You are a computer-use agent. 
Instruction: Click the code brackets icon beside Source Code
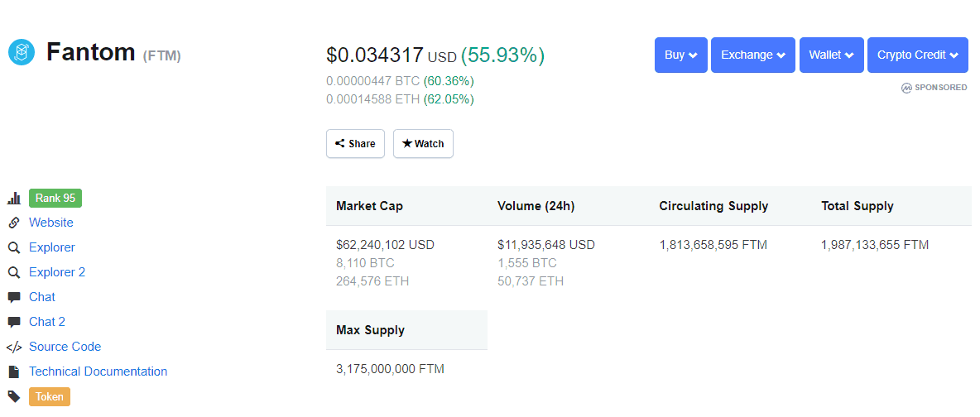point(14,347)
